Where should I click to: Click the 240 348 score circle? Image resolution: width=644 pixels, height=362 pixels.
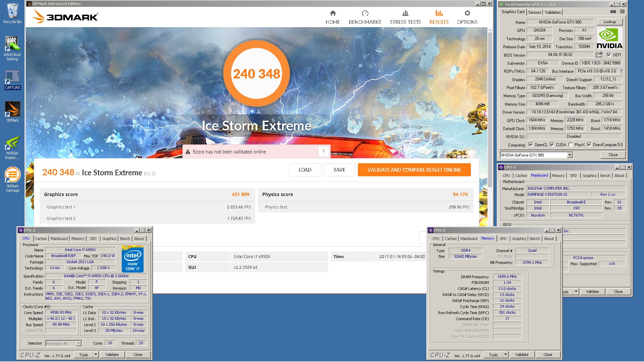(257, 73)
